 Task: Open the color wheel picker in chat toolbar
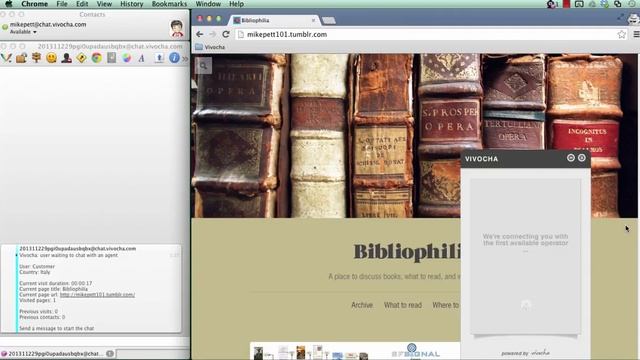pos(127,58)
